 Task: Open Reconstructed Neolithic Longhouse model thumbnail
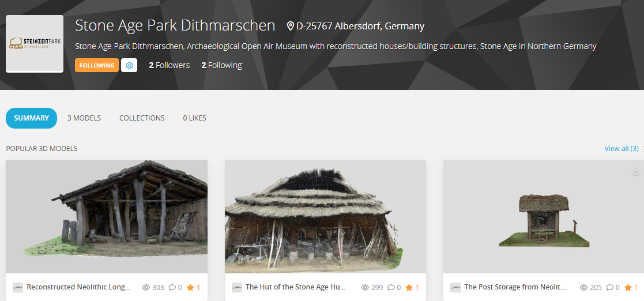tap(107, 216)
